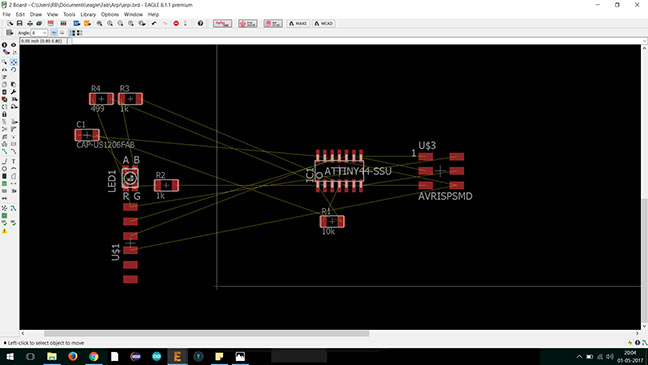Open the Tools menu
The height and width of the screenshot is (365, 648).
(69, 14)
